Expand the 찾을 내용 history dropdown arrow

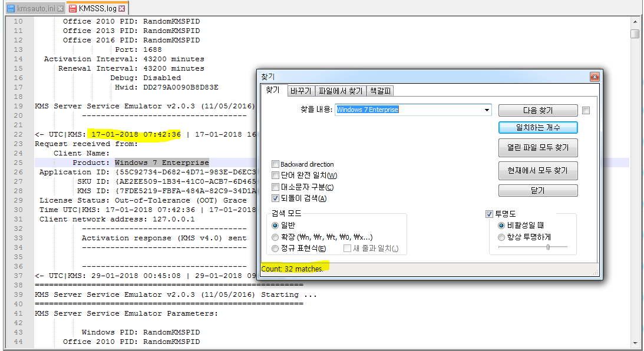coord(487,110)
